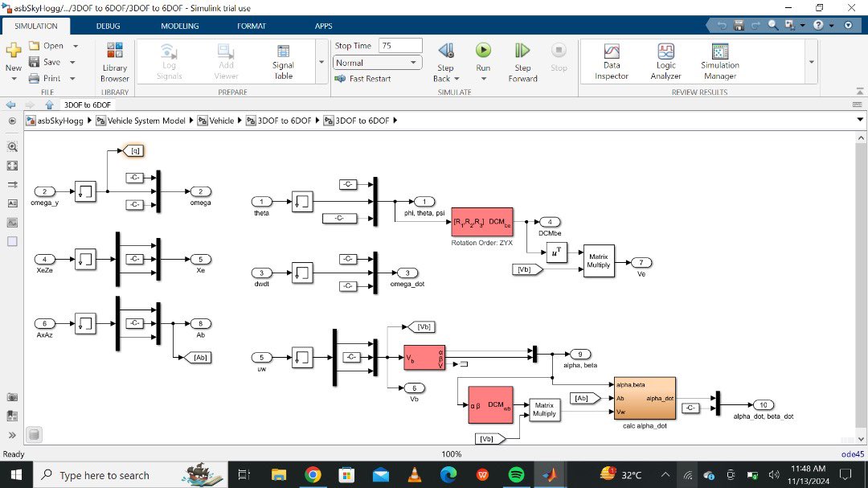
Task: Open the Open dropdown arrow
Action: point(76,45)
